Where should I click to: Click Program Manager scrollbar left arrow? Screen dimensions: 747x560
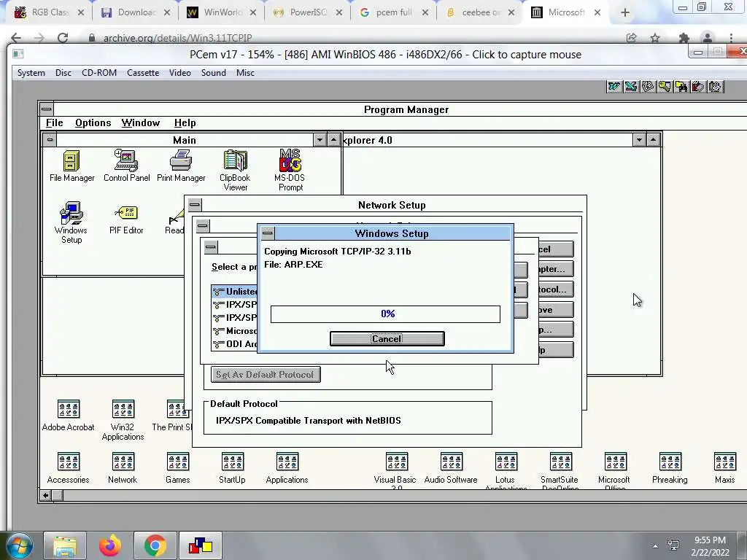click(45, 495)
